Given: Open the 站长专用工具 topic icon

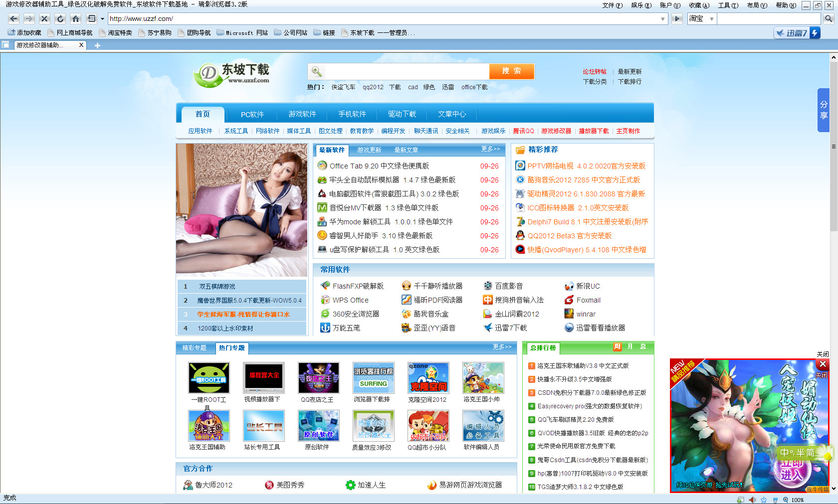Looking at the screenshot, I should tap(264, 425).
